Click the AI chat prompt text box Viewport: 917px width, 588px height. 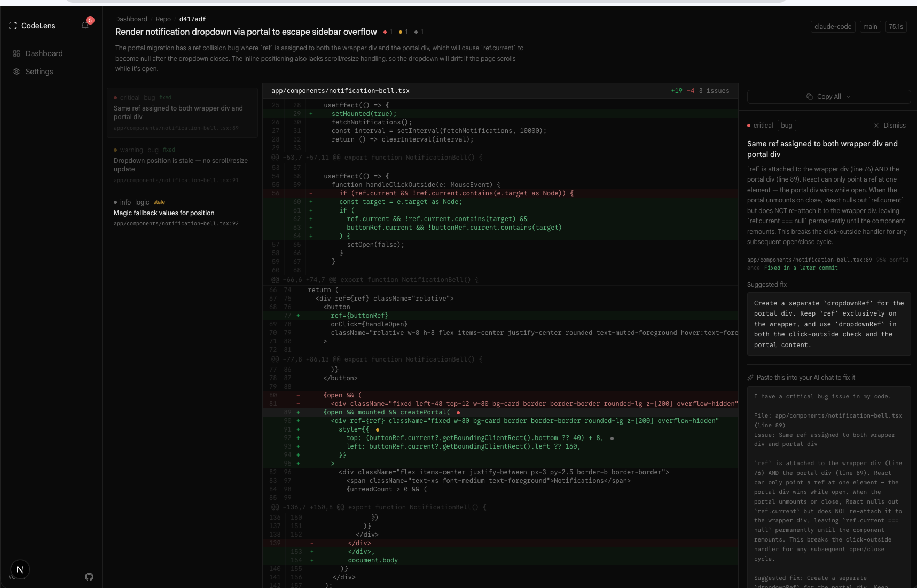[x=829, y=487]
